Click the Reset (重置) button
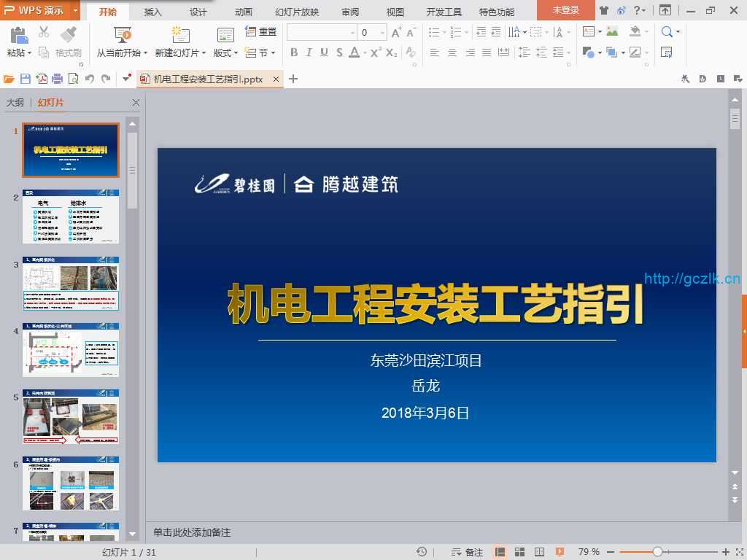Image resolution: width=747 pixels, height=560 pixels. tap(261, 32)
